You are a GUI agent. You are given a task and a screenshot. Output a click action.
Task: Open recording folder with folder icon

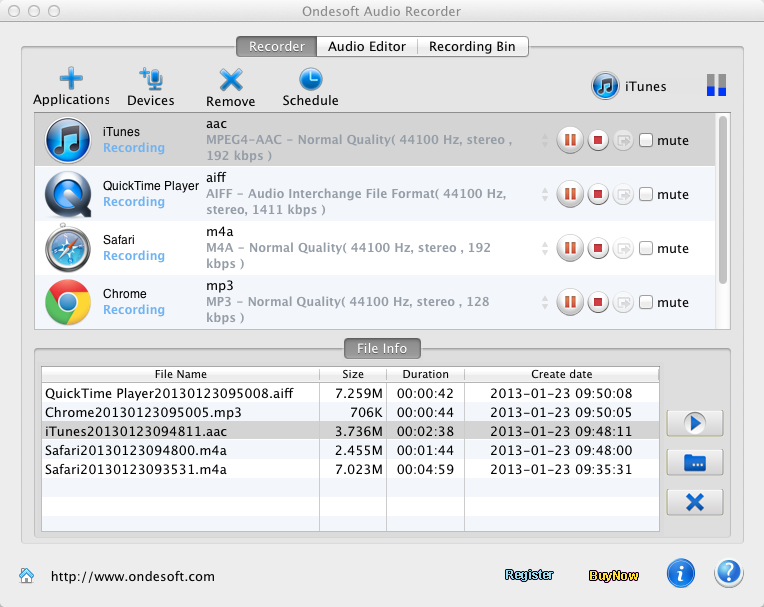[x=693, y=462]
